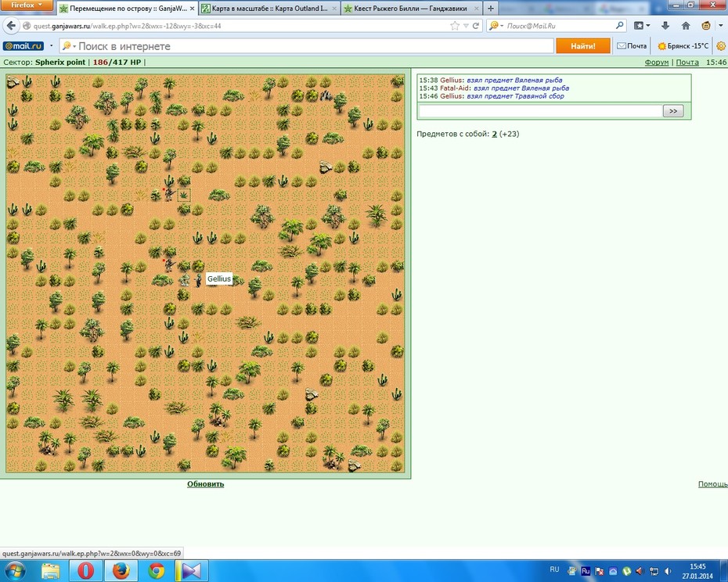
Task: Open the Firefox menu dropdown
Action: coord(27,5)
